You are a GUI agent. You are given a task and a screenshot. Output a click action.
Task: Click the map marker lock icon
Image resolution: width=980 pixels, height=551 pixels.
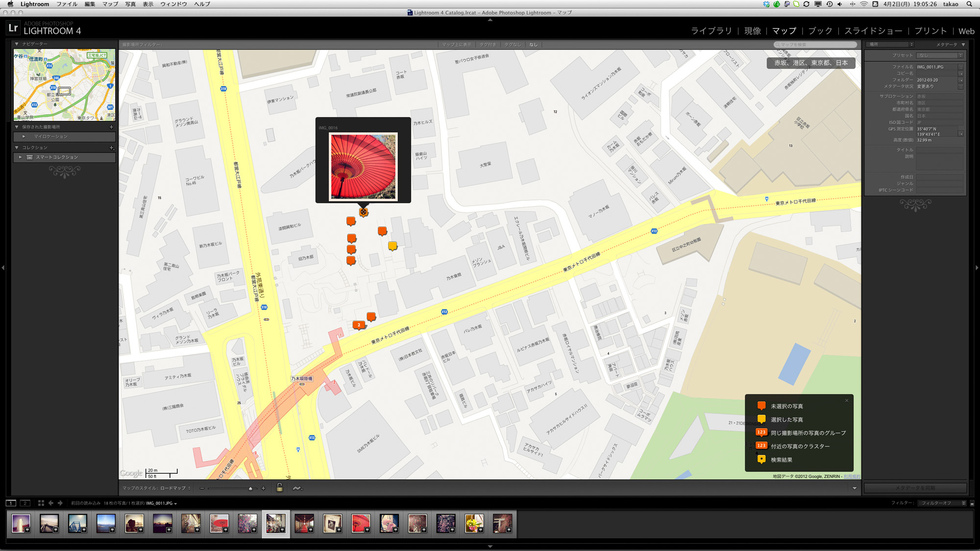click(x=279, y=488)
